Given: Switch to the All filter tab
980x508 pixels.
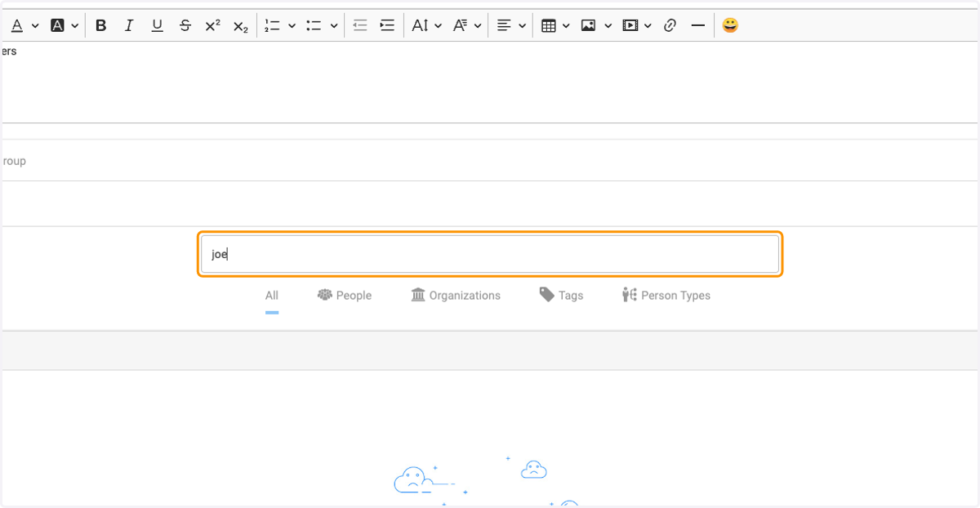Looking at the screenshot, I should [272, 296].
